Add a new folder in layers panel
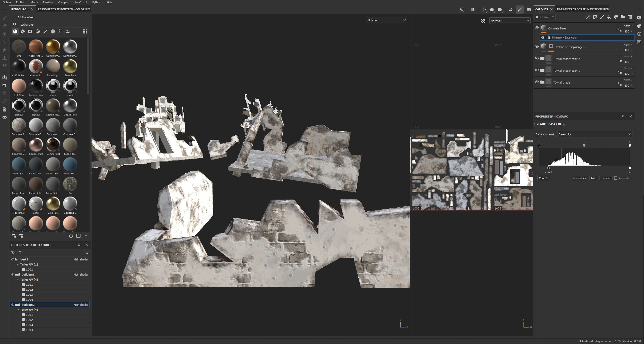The width and height of the screenshot is (644, 344). [623, 17]
